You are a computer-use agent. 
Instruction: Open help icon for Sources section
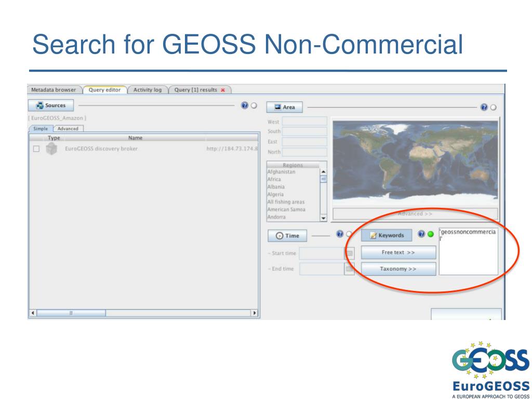244,105
